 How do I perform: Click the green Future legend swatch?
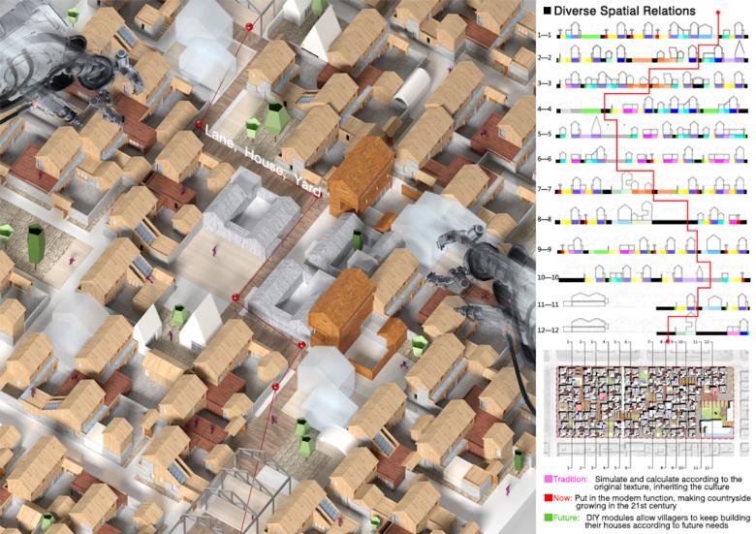pos(549,518)
